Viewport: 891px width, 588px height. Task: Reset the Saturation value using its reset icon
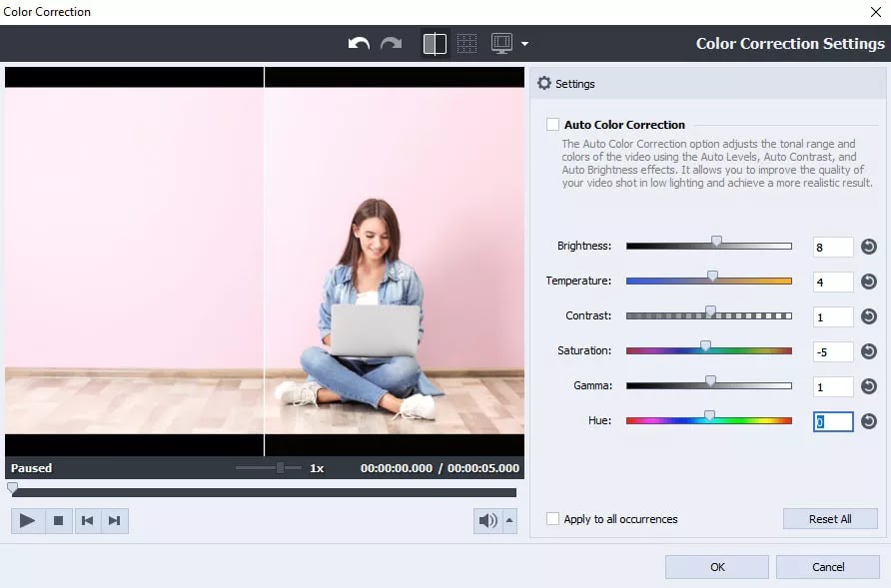point(871,351)
